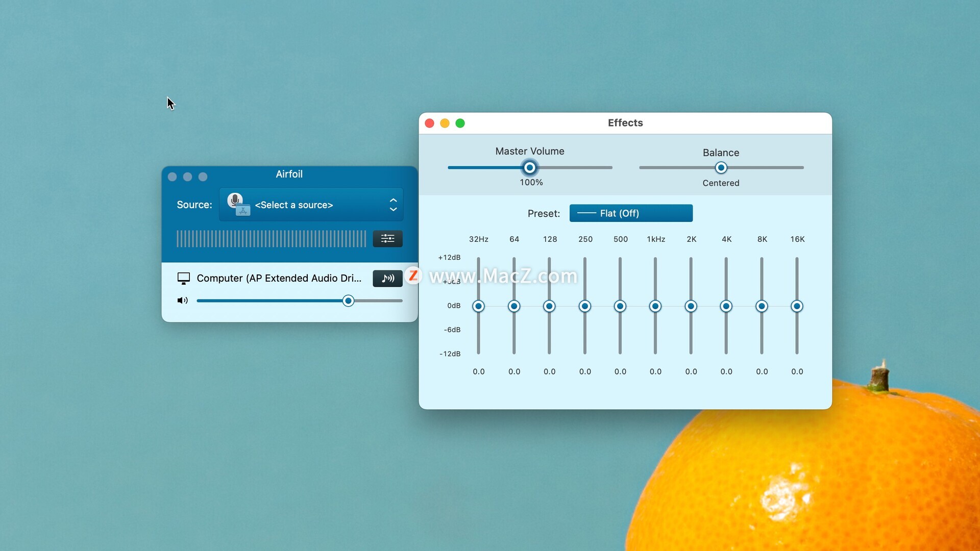The image size is (980, 551).
Task: Click the Effects window title
Action: 625,123
